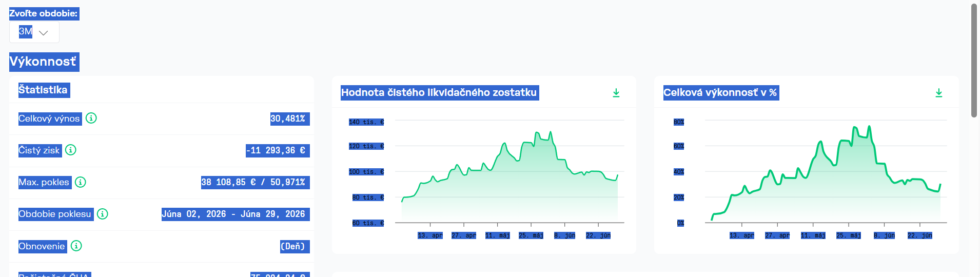Viewport: 980px width, 277px height.
Task: Click the max drawdown period date range
Action: pyautogui.click(x=236, y=214)
